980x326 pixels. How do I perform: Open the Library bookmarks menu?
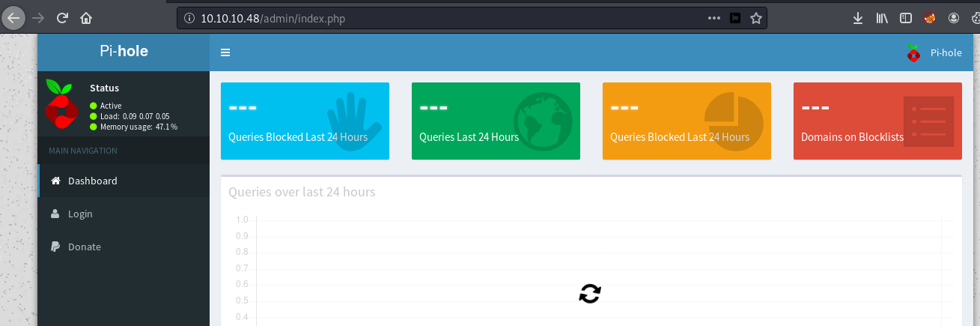[882, 17]
